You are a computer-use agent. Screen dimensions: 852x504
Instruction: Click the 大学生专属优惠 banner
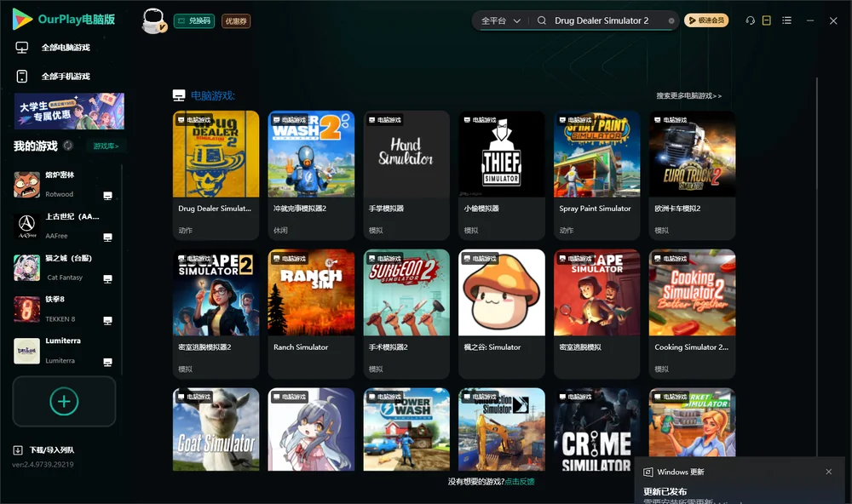click(69, 111)
